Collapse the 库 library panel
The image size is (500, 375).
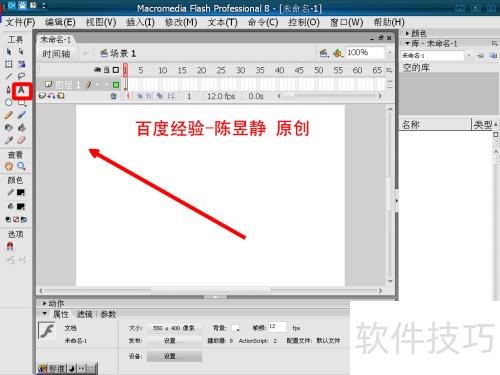pos(407,43)
